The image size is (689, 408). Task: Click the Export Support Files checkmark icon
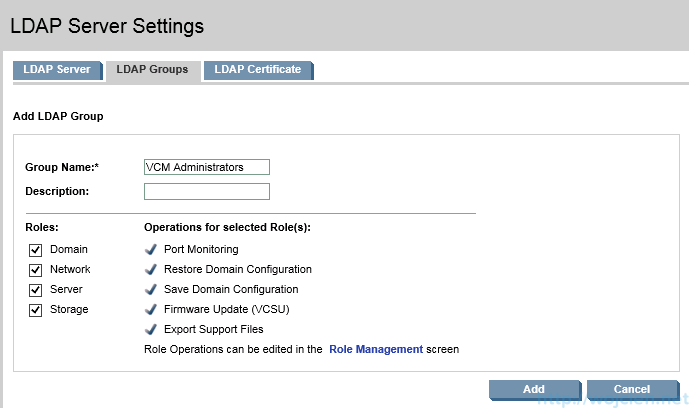(x=151, y=329)
